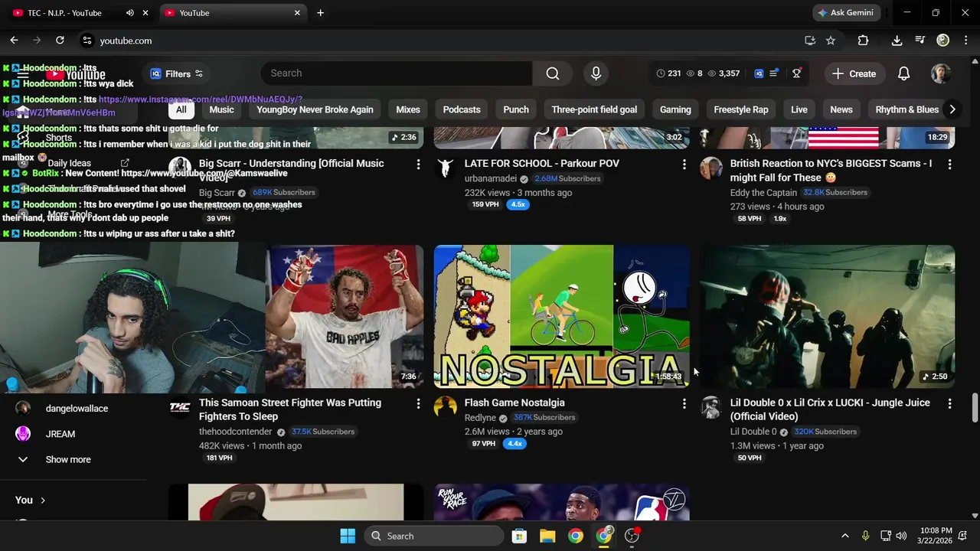Screen dimensions: 980x551
Task: Open more options for Big Scarr video
Action: [418, 165]
